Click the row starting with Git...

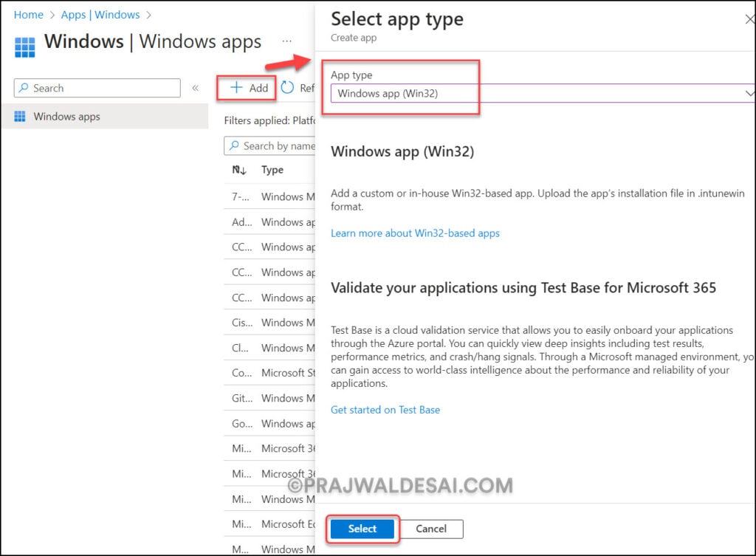pos(269,398)
